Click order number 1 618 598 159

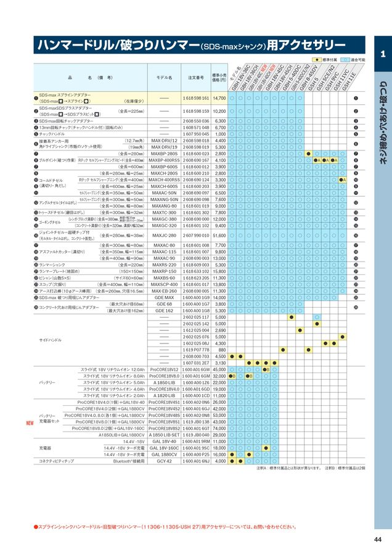(x=196, y=111)
